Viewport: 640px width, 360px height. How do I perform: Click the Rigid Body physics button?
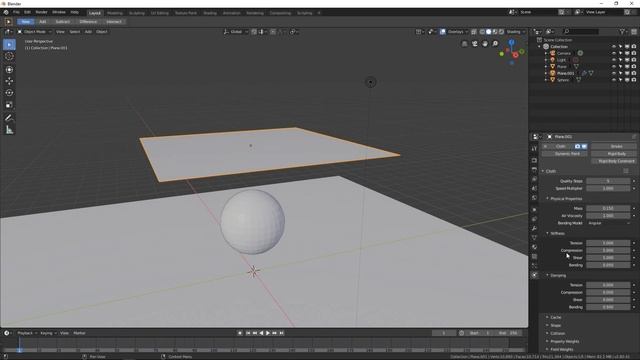tap(614, 154)
